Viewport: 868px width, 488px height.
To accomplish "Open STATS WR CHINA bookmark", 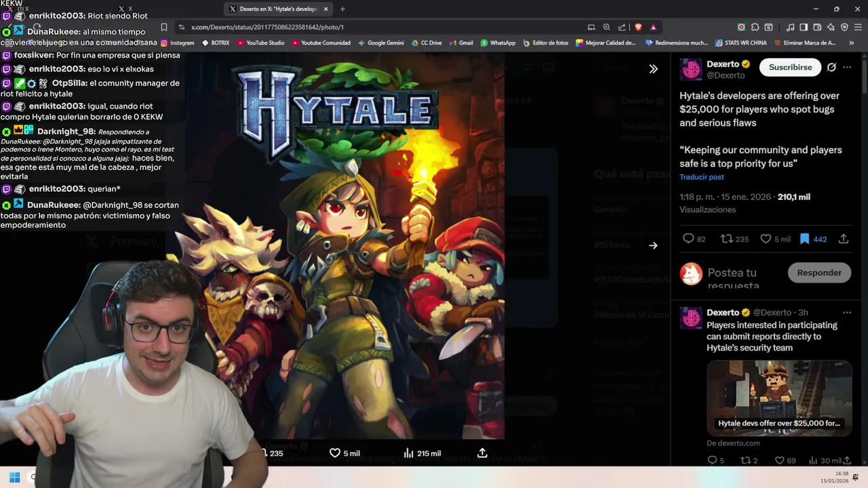I will click(741, 43).
